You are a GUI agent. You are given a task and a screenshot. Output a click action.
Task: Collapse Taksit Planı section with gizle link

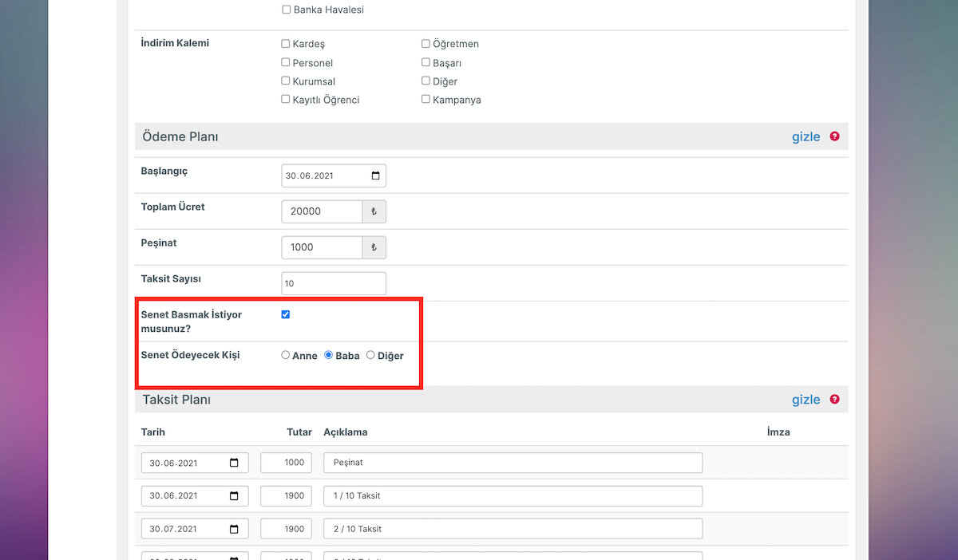coord(806,400)
